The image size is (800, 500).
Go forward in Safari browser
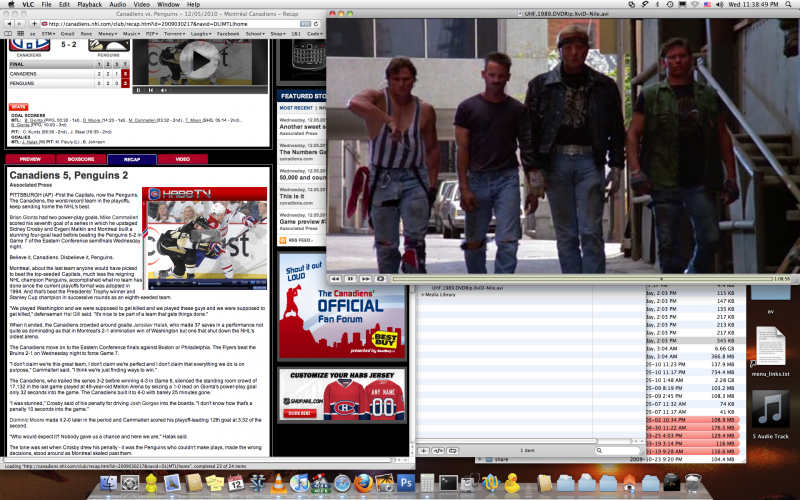coord(19,23)
